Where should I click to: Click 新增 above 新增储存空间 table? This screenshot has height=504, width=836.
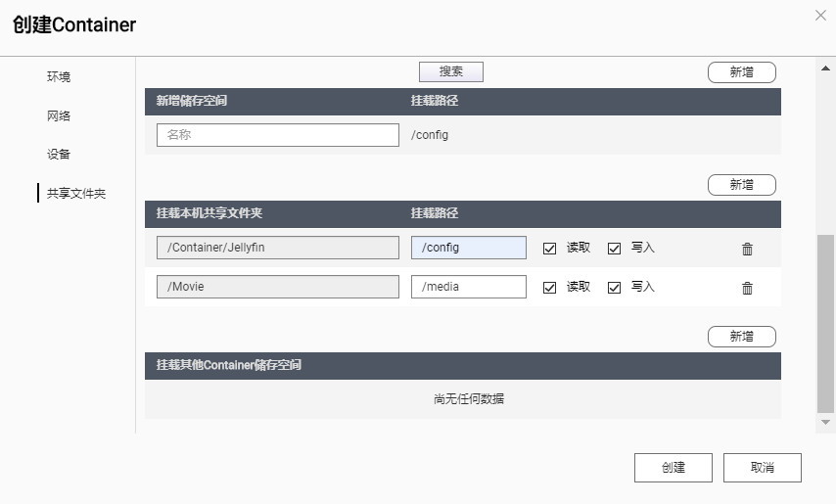coord(742,71)
